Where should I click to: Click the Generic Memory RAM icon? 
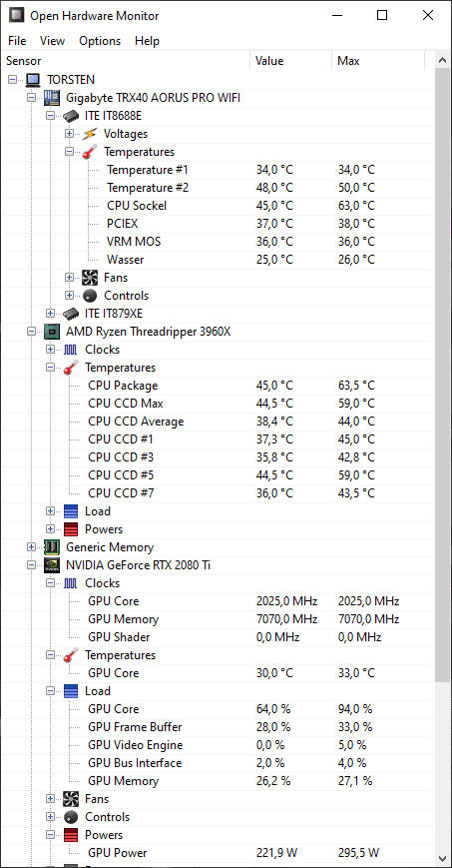52,547
